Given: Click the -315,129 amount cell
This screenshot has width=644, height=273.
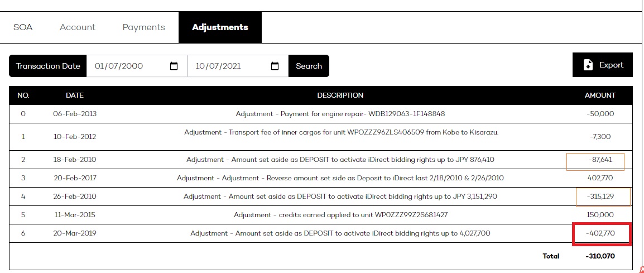Looking at the screenshot, I should click(603, 197).
